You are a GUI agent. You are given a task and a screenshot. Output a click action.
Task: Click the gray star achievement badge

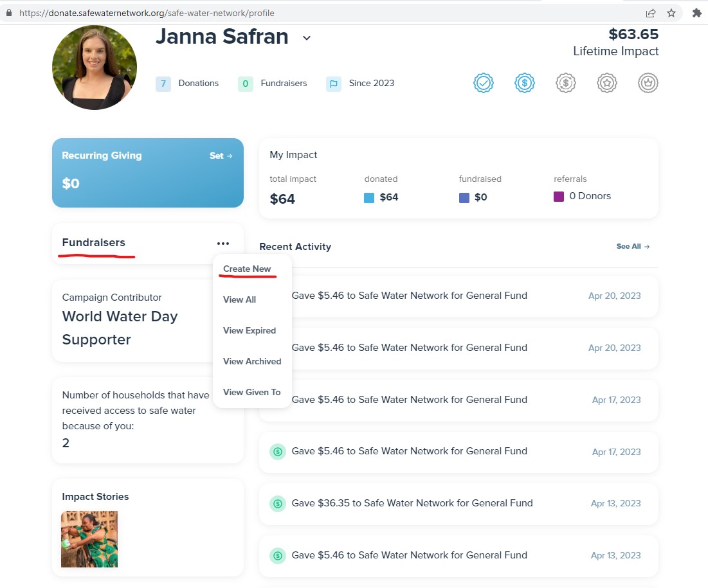click(607, 83)
